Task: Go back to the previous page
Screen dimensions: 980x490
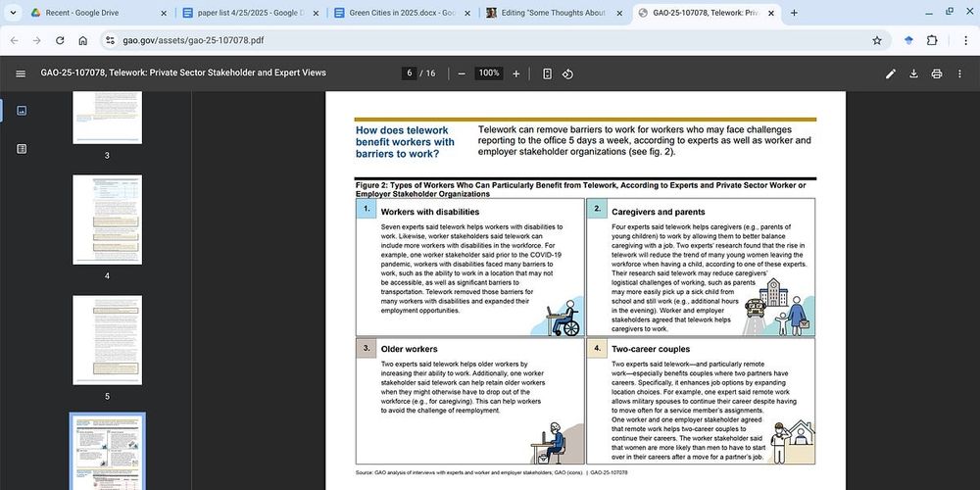Action: (x=15, y=40)
